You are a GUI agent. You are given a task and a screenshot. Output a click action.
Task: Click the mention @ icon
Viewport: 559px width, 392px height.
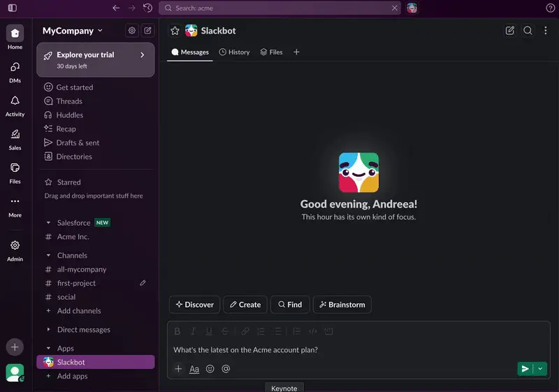coord(226,369)
